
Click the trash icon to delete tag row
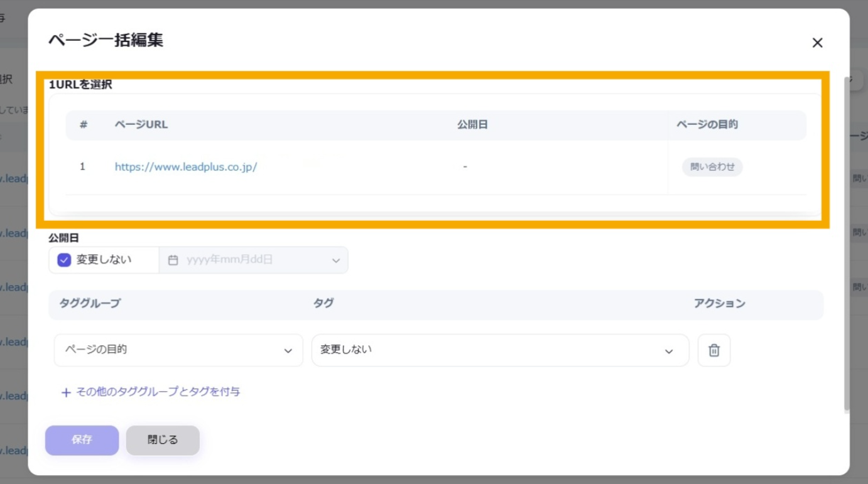(714, 350)
